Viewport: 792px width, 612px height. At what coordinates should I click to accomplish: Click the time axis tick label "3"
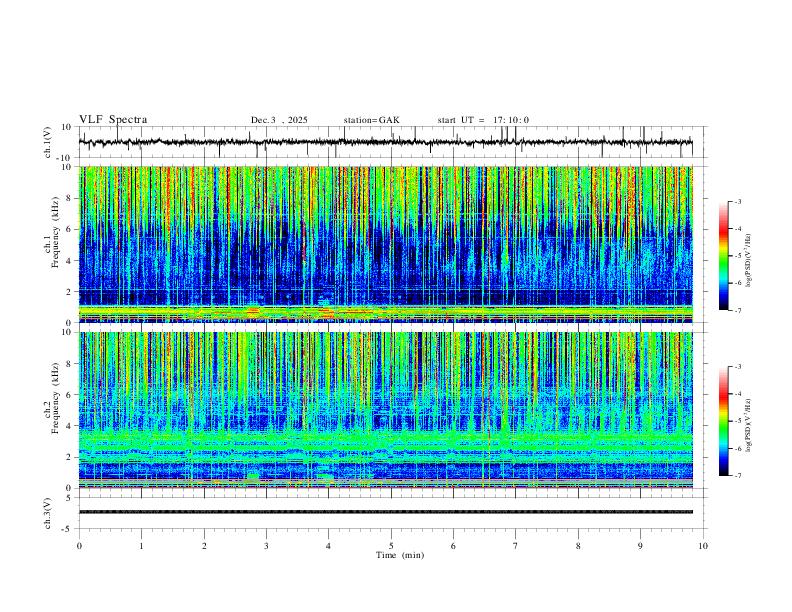coord(266,546)
